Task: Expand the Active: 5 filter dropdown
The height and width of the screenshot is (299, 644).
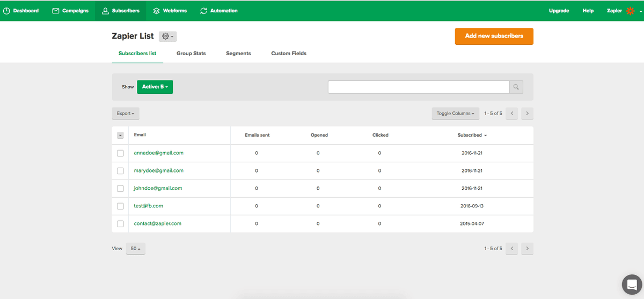Action: click(x=155, y=87)
